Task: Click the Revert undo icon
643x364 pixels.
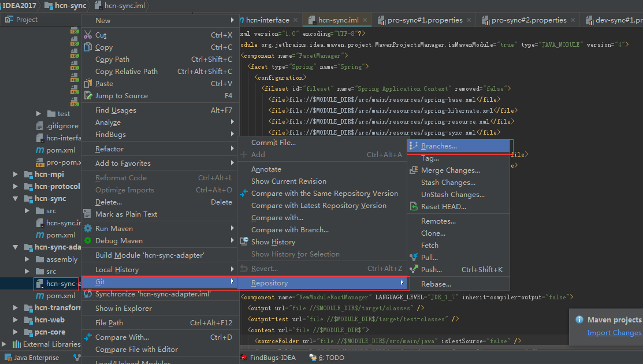Action: point(244,269)
